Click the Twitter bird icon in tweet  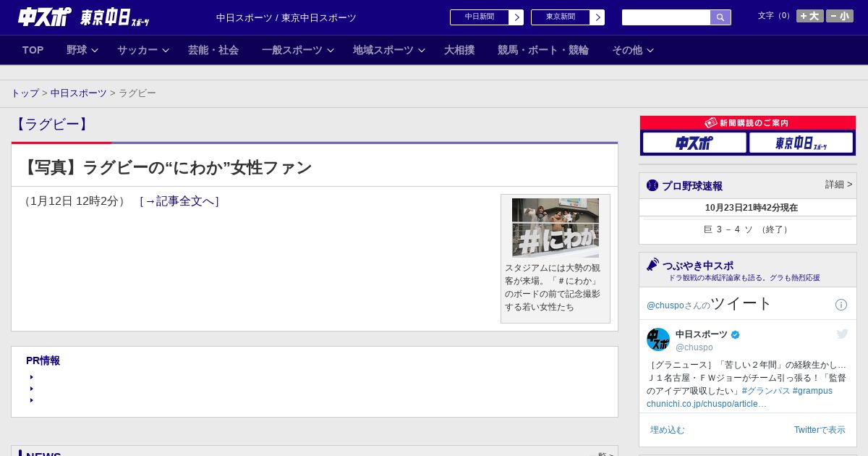[843, 334]
